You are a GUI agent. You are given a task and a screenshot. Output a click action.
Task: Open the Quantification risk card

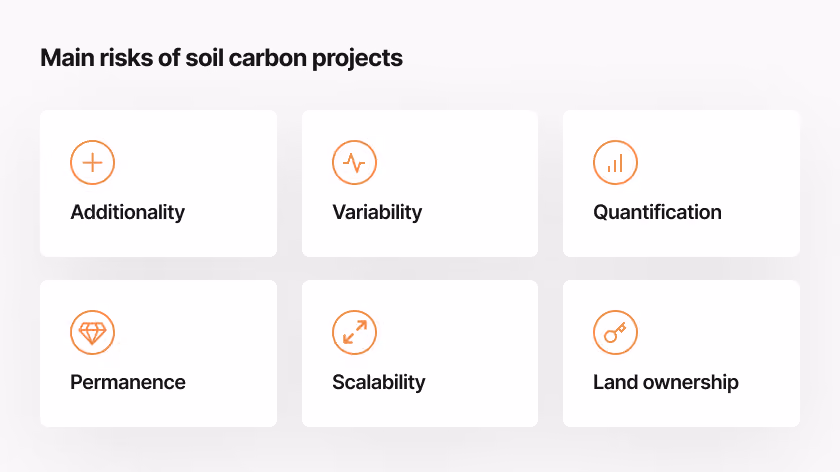coord(681,184)
